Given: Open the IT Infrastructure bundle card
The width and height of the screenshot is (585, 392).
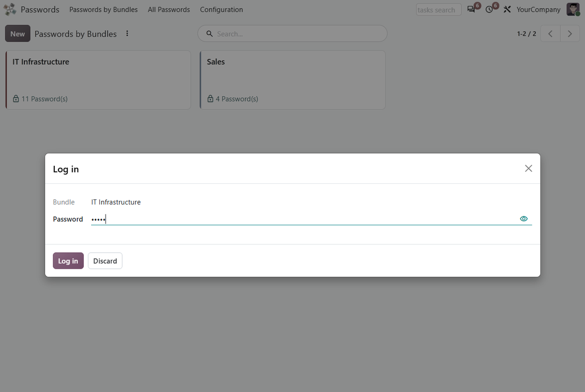Looking at the screenshot, I should click(98, 80).
